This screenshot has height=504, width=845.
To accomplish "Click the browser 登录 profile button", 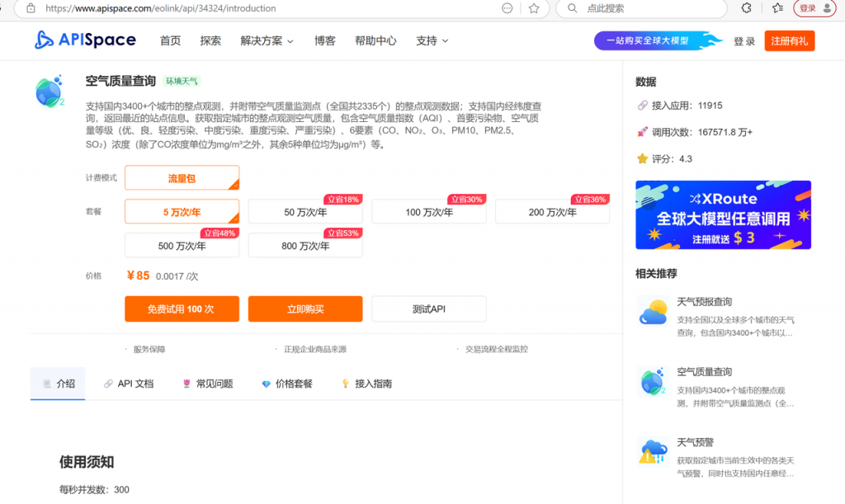I will coord(814,8).
